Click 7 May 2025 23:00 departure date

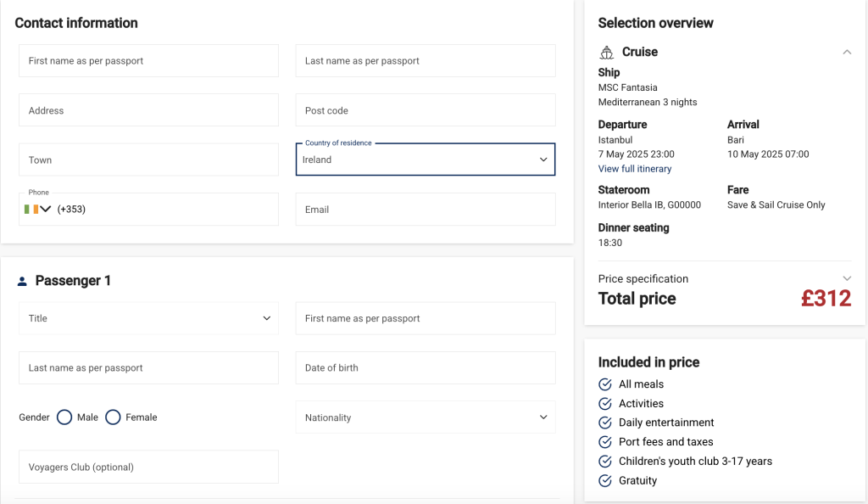(636, 154)
